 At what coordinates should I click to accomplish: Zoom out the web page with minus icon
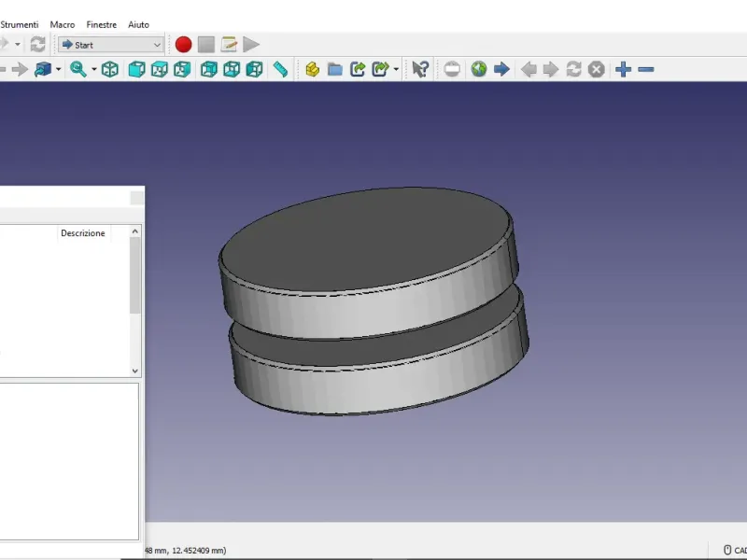(x=646, y=69)
